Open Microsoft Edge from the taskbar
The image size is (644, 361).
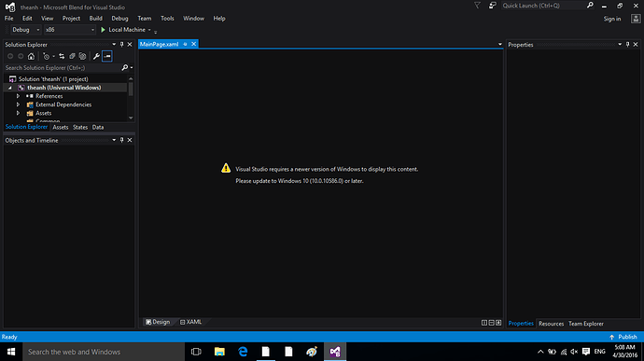point(243,352)
